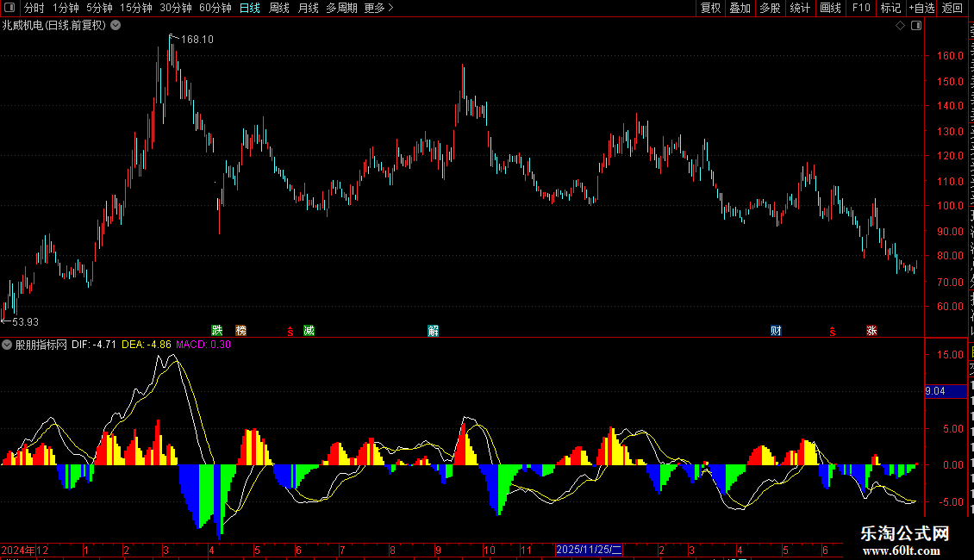Screen dimensions: 974x560
Task: Click the 15.00 indicator axis label
Action: [x=951, y=354]
